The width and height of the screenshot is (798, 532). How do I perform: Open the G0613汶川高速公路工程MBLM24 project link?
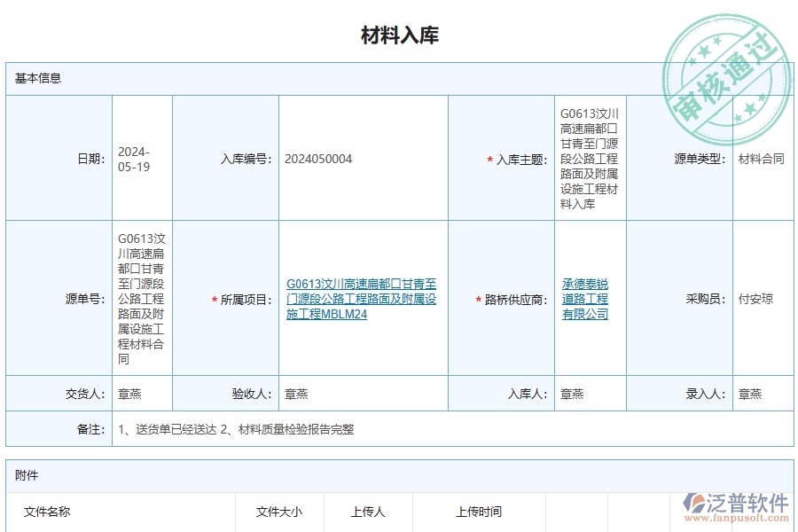[x=363, y=300]
